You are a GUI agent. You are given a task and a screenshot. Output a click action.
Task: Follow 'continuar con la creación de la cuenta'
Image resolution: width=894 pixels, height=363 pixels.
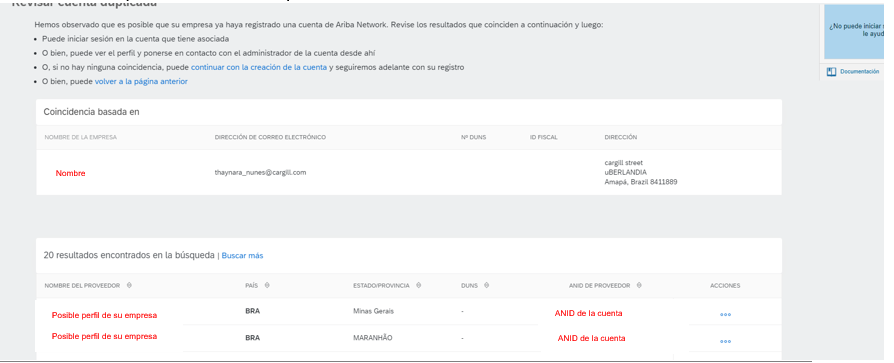tap(259, 67)
